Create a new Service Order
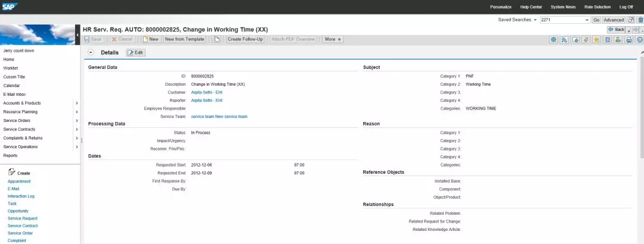The height and width of the screenshot is (244, 644). tap(20, 233)
